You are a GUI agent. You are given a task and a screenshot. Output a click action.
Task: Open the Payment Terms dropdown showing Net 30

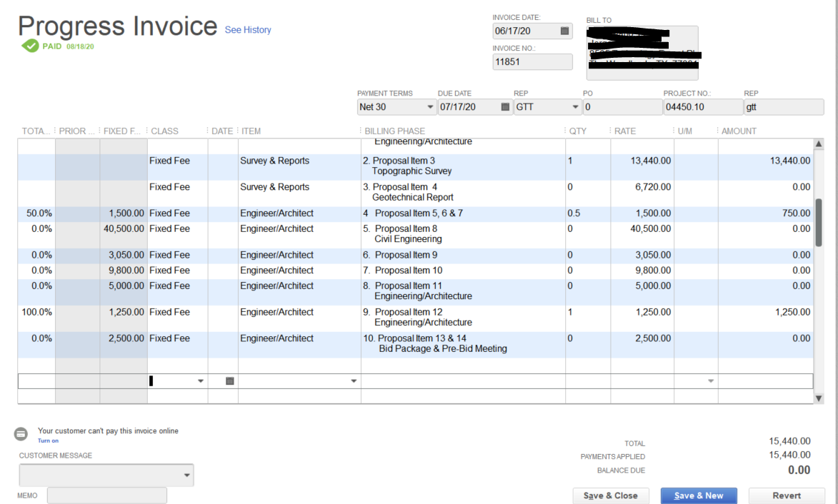[x=432, y=107]
